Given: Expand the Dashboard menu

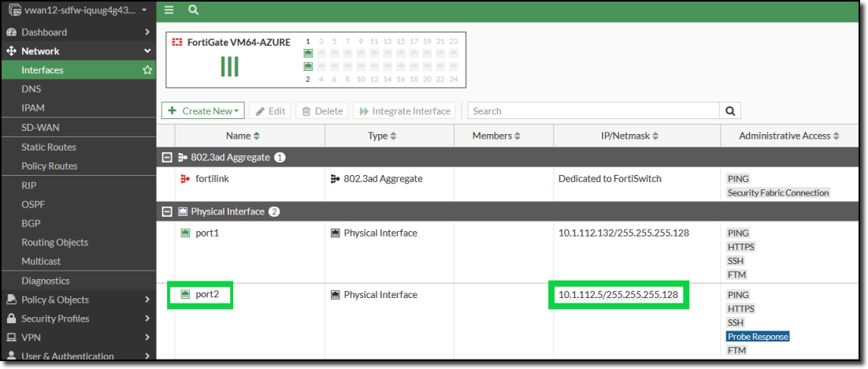Looking at the screenshot, I should coord(77,32).
